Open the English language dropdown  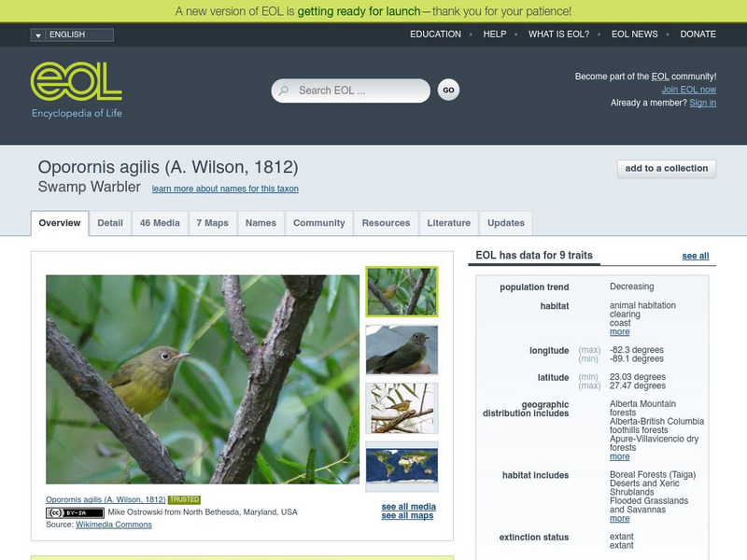(x=72, y=35)
